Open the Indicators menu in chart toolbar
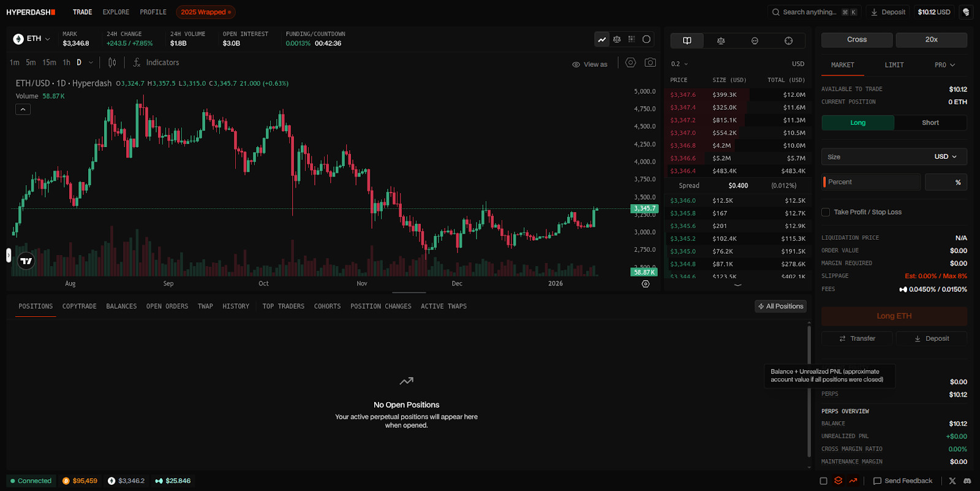Viewport: 980px width, 491px height. click(x=156, y=63)
